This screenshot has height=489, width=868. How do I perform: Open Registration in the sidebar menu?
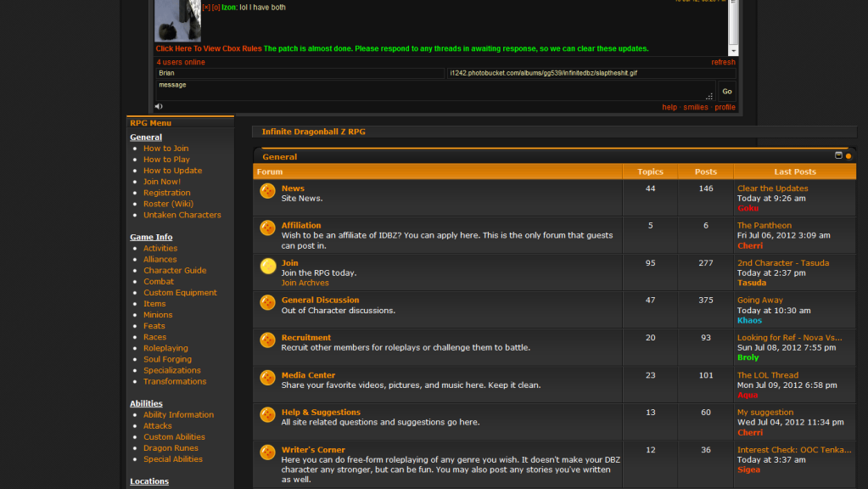point(166,193)
